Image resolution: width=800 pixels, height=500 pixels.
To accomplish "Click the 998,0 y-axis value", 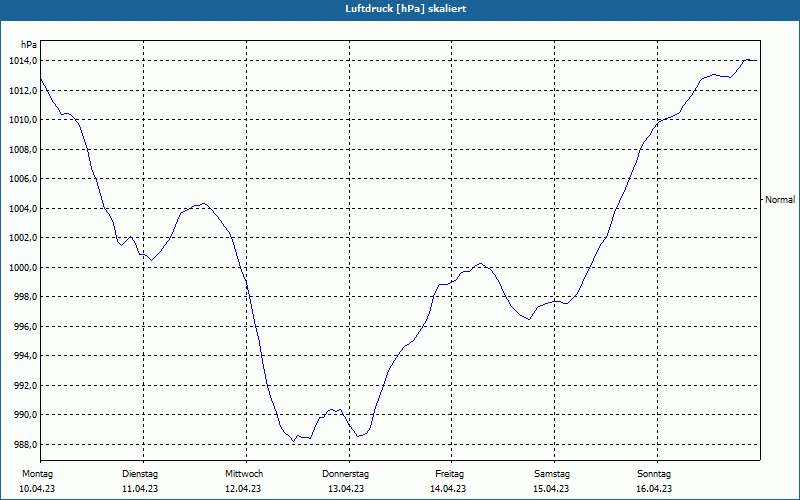I will pyautogui.click(x=24, y=297).
